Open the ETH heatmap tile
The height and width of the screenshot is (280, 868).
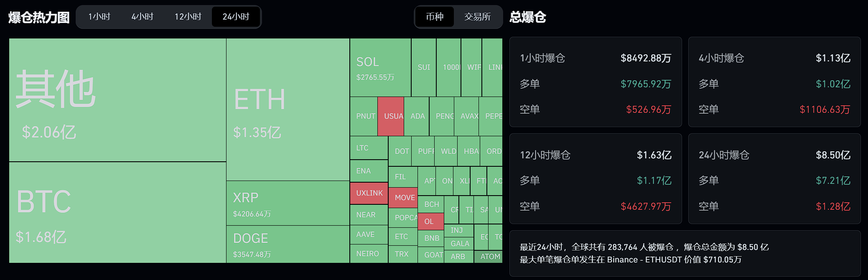coord(288,109)
